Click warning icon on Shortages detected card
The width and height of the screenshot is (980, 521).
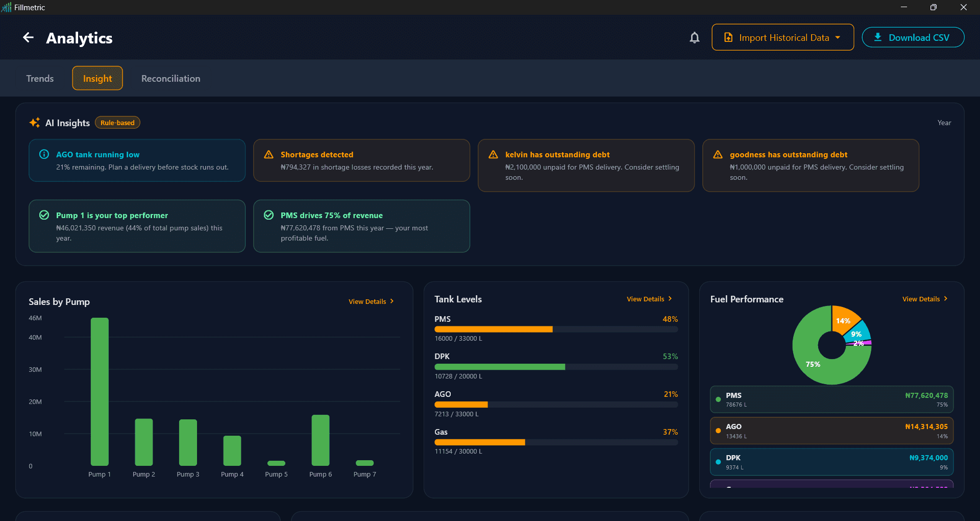click(268, 154)
